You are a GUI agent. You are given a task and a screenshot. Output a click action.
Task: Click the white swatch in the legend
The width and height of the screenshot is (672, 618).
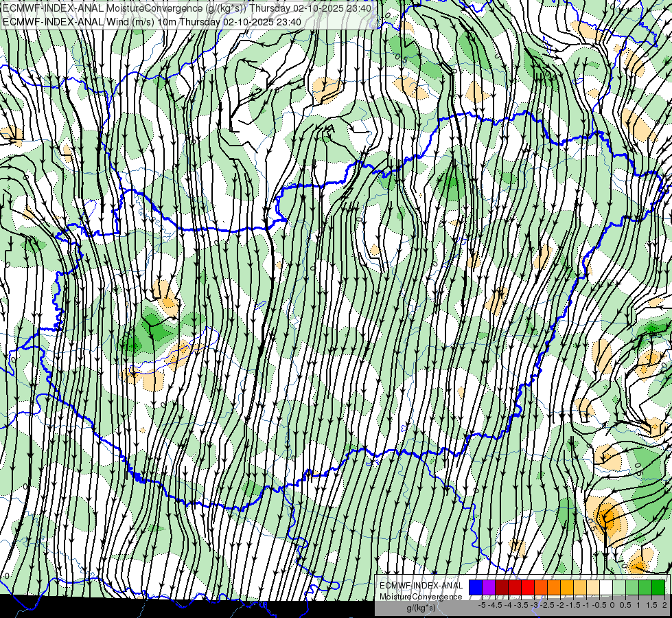[x=606, y=587]
